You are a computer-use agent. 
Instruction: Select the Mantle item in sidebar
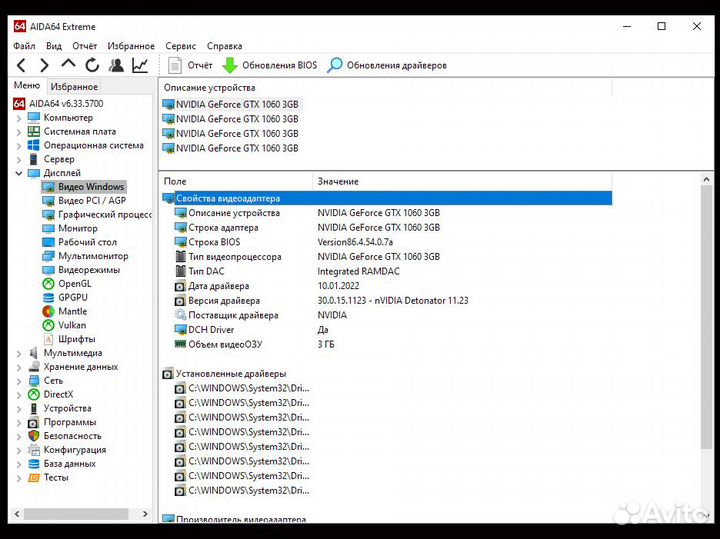72,311
